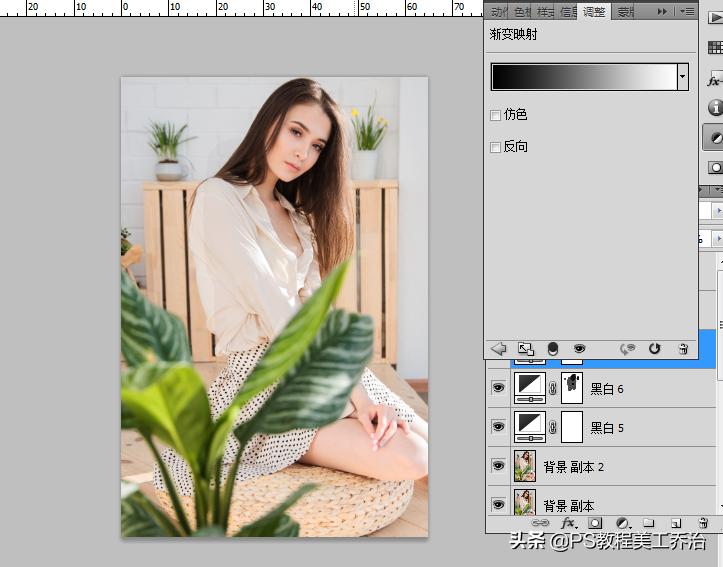The width and height of the screenshot is (723, 567).
Task: Delete layer using layers panel trash
Action: click(703, 523)
